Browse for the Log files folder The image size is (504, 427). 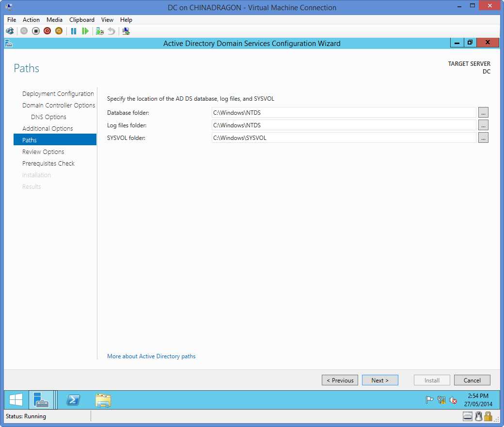[x=483, y=125]
